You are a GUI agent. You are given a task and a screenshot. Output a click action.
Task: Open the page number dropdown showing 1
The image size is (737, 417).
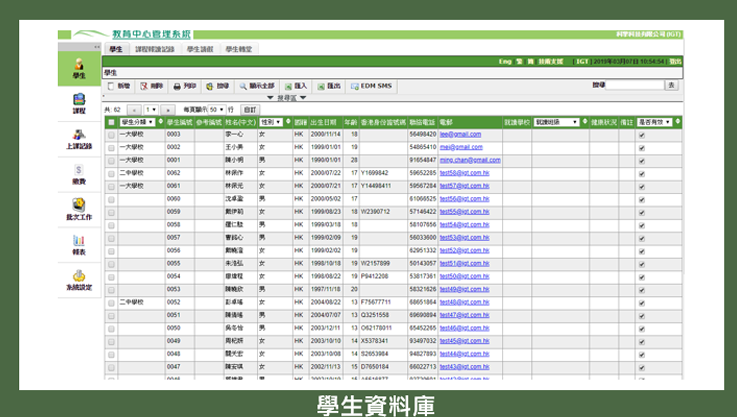point(151,110)
